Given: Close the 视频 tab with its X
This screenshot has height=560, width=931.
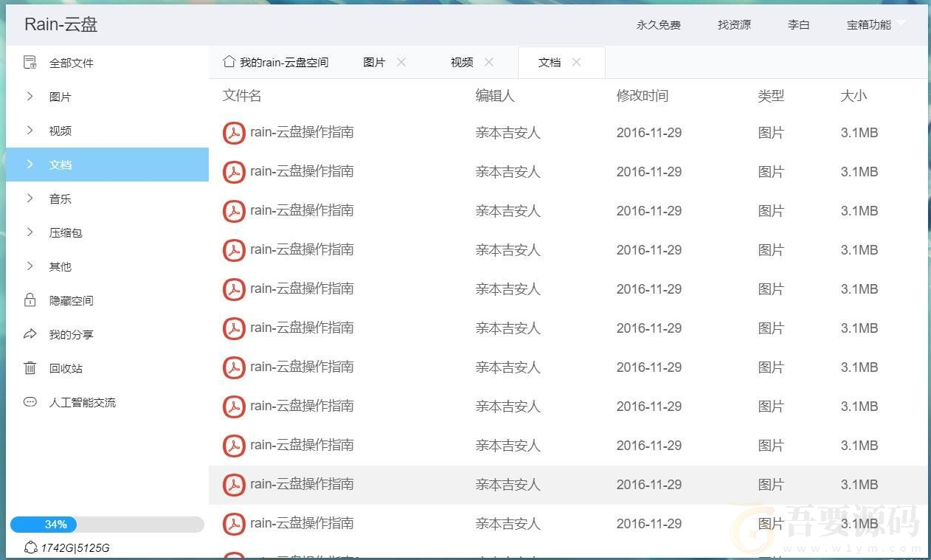Looking at the screenshot, I should point(489,62).
